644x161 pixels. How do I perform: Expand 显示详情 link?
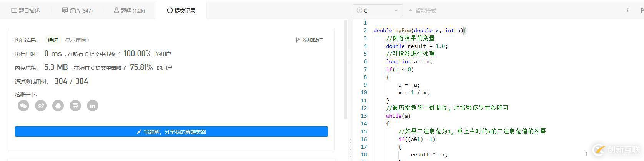point(77,40)
